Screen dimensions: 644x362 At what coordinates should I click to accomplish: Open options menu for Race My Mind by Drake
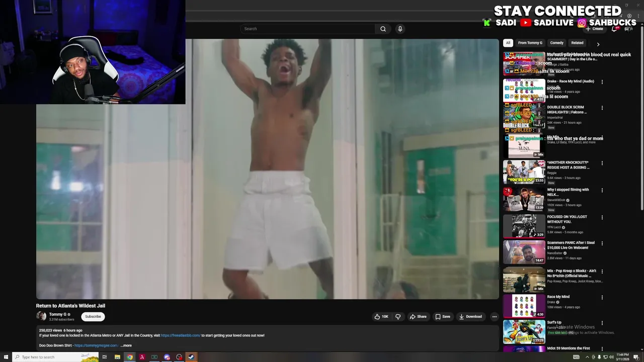point(602,298)
